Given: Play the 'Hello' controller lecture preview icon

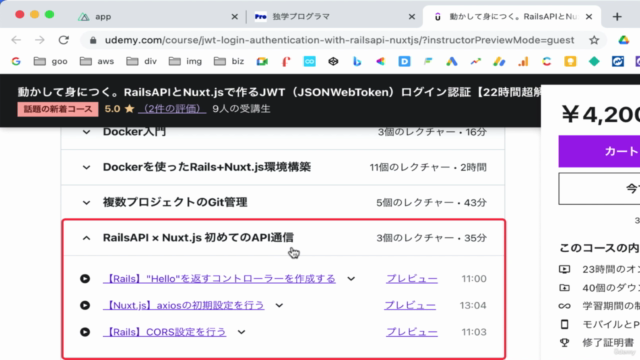Looking at the screenshot, I should pos(85,279).
